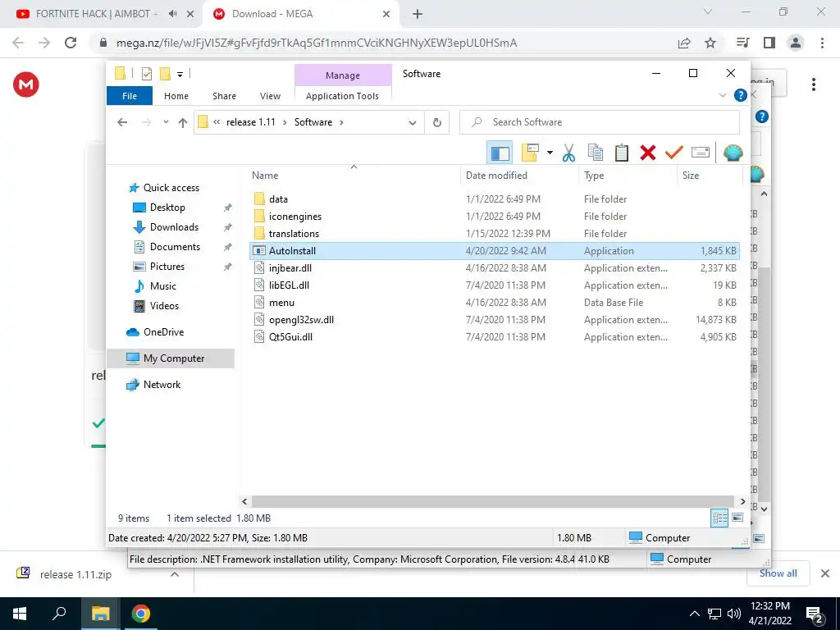Screen dimensions: 840x630
Task: Click the taskbar volume speaker icon
Action: point(734,614)
